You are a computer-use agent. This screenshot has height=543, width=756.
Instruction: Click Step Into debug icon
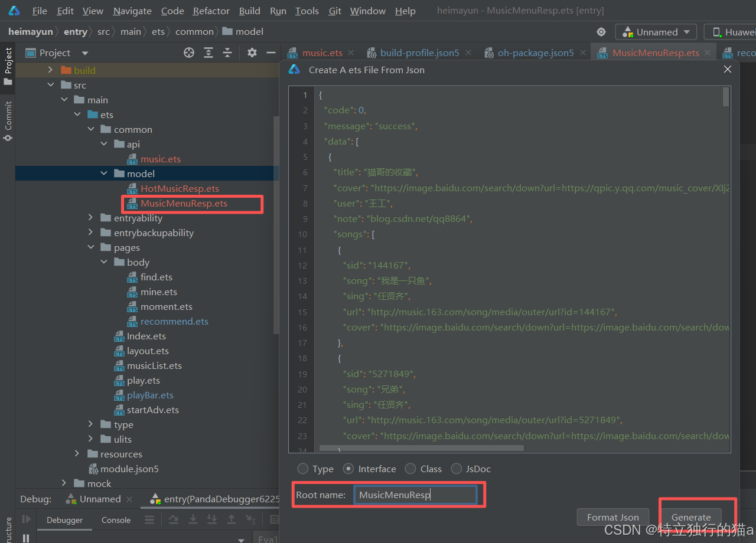pyautogui.click(x=193, y=519)
